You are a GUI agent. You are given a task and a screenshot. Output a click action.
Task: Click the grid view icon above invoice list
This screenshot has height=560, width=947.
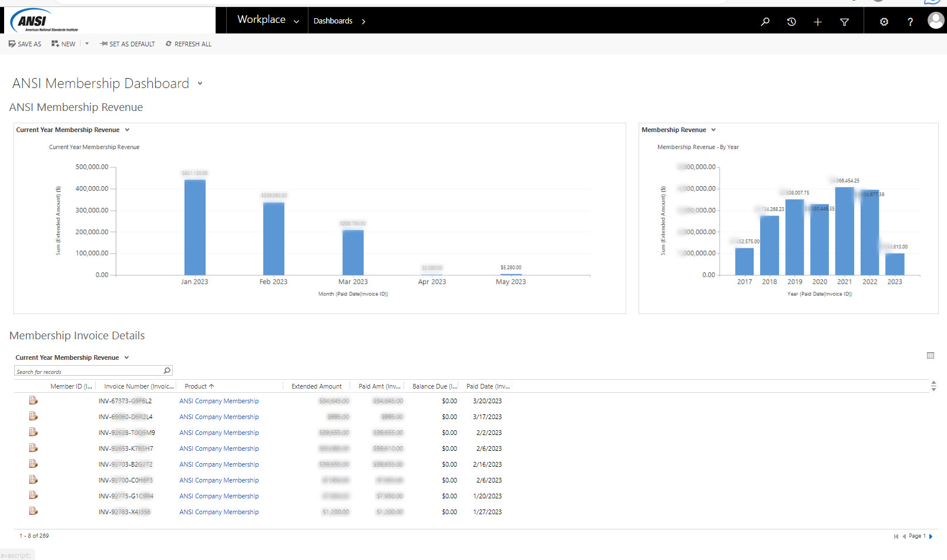point(931,356)
